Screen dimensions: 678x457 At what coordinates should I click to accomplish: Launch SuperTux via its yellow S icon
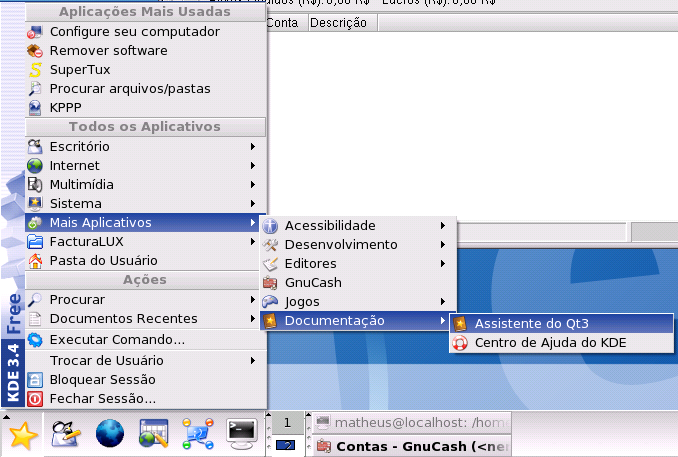coord(35,70)
